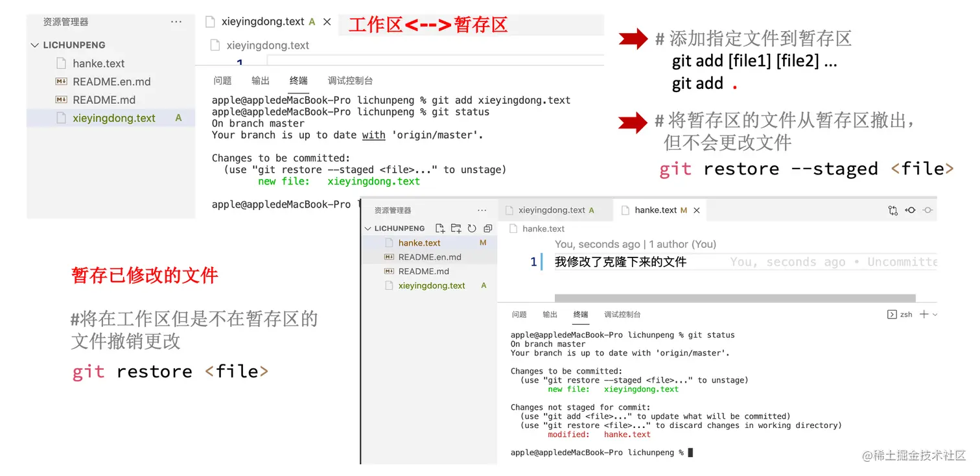Image resolution: width=980 pixels, height=476 pixels.
Task: Select the zsh terminal shell entry
Action: [900, 315]
